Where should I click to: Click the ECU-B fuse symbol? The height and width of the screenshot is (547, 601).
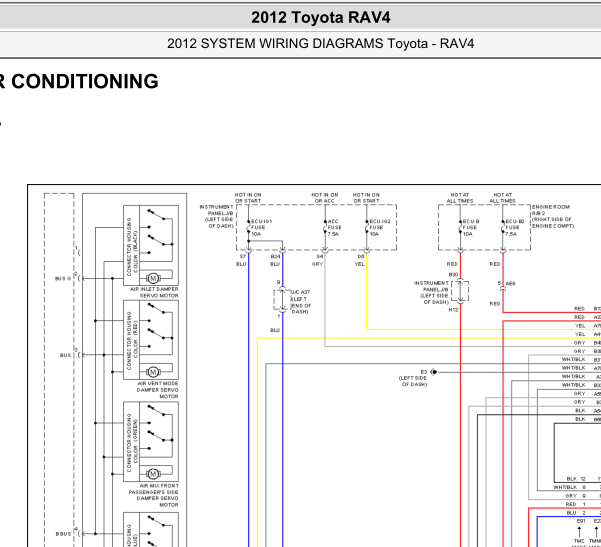[460, 227]
